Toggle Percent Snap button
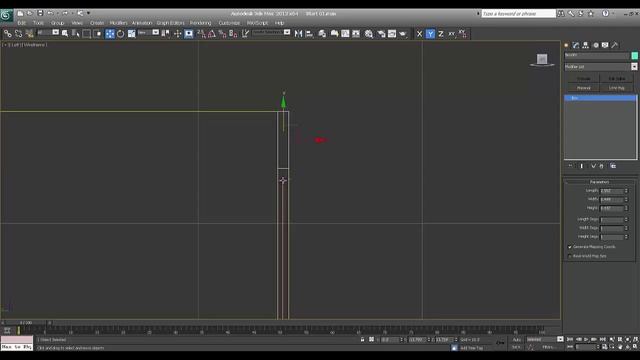 pyautogui.click(x=222, y=34)
